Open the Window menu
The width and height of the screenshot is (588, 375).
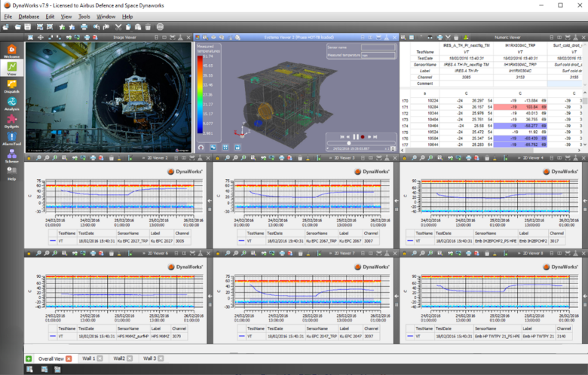pyautogui.click(x=106, y=17)
